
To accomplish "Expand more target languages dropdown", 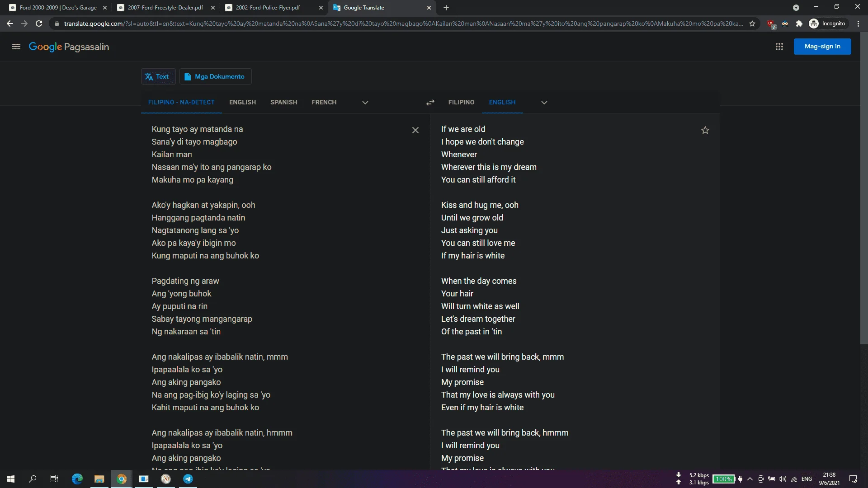I will click(x=544, y=103).
